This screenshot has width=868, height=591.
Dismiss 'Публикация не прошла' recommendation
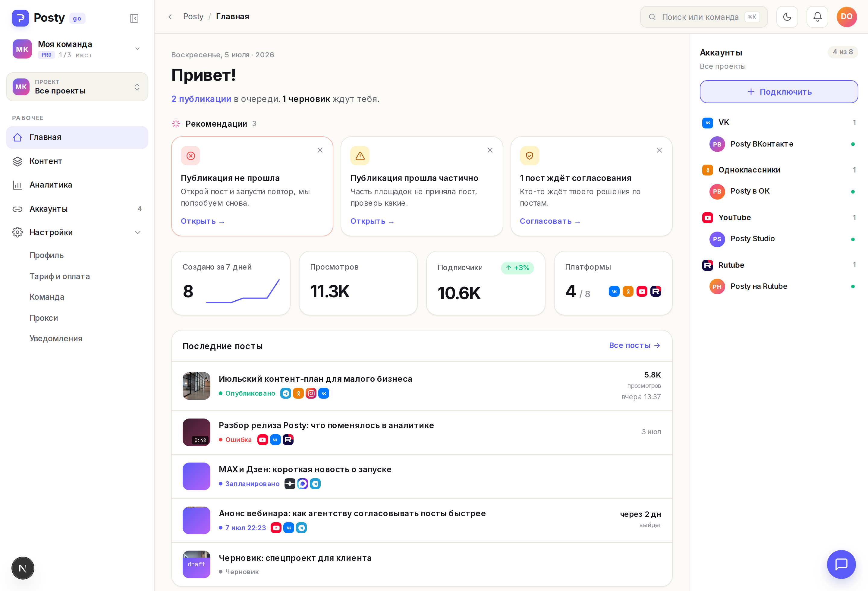click(320, 150)
